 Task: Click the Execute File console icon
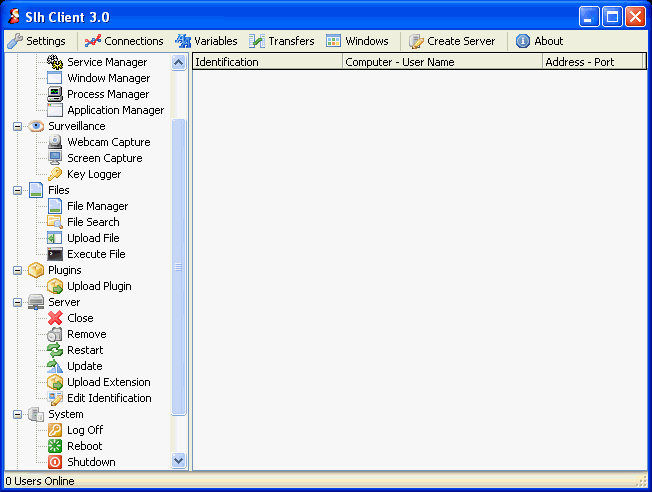point(56,254)
